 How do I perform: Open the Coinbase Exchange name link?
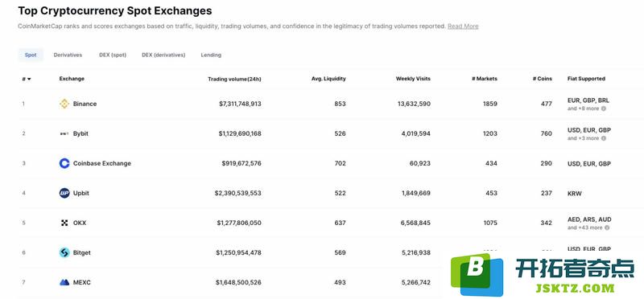click(102, 163)
